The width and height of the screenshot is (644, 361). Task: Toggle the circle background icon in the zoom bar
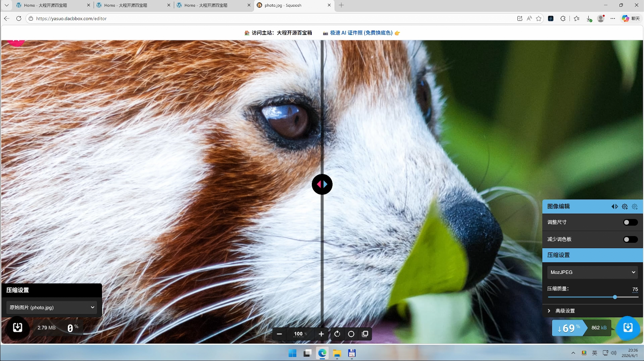[351, 334]
